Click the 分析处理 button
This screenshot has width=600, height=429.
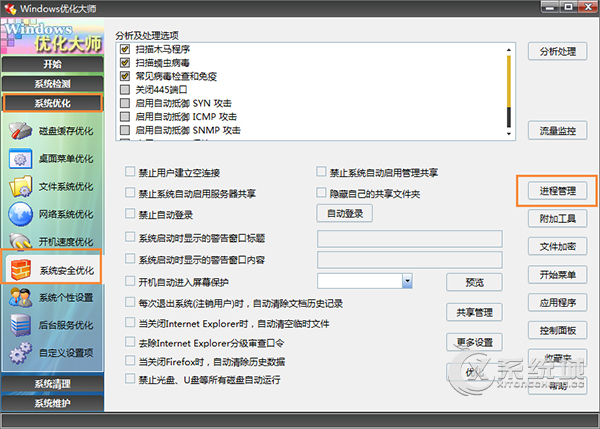pos(558,51)
